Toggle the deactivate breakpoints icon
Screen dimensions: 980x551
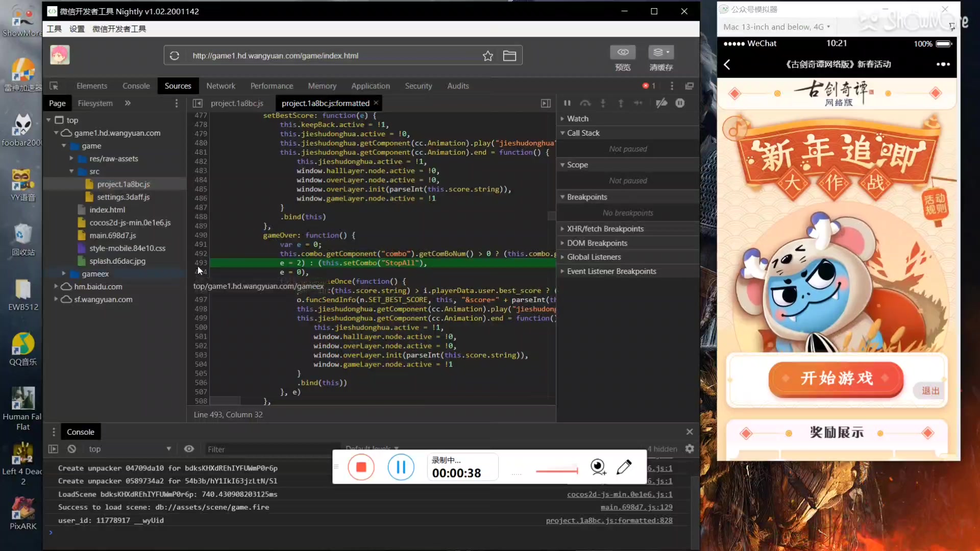661,102
